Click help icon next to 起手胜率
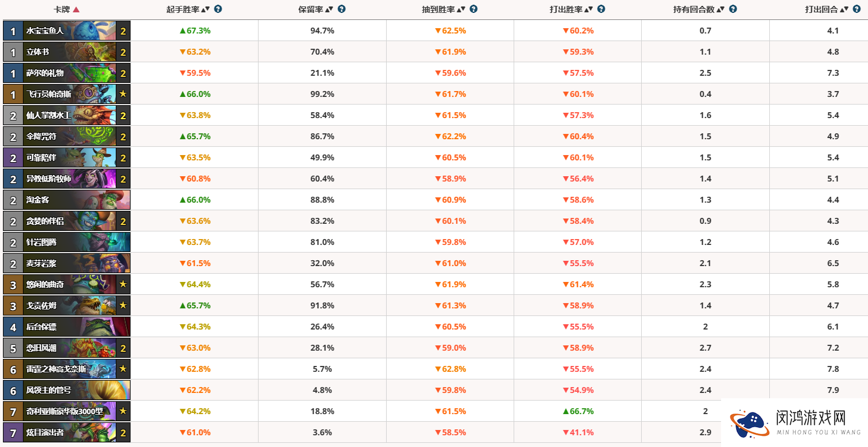Viewport: 868px width, 447px height. [x=219, y=9]
